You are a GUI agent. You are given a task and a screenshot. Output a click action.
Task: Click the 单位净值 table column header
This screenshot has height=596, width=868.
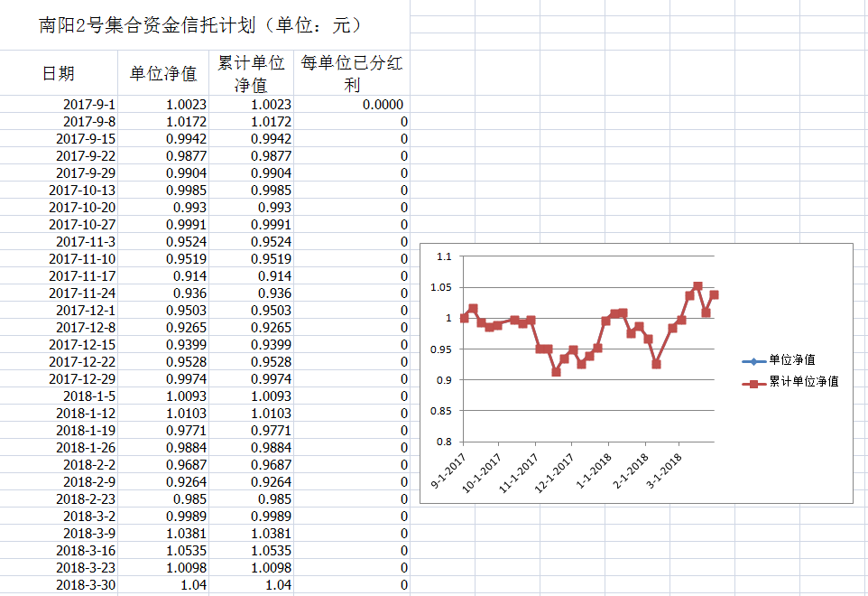point(163,74)
